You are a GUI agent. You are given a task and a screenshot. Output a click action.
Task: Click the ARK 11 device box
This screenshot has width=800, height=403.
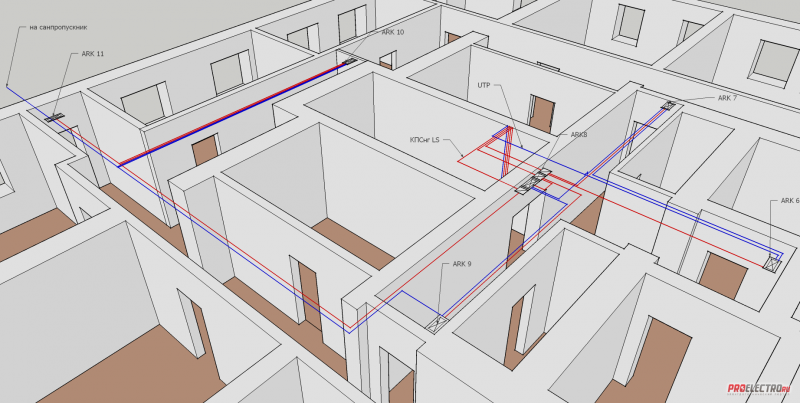coord(54,116)
